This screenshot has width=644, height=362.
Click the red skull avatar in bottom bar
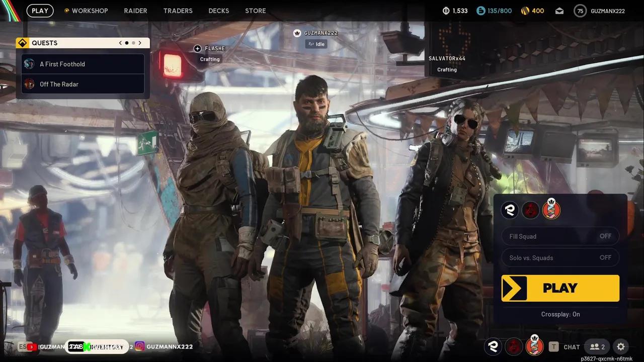tap(514, 346)
